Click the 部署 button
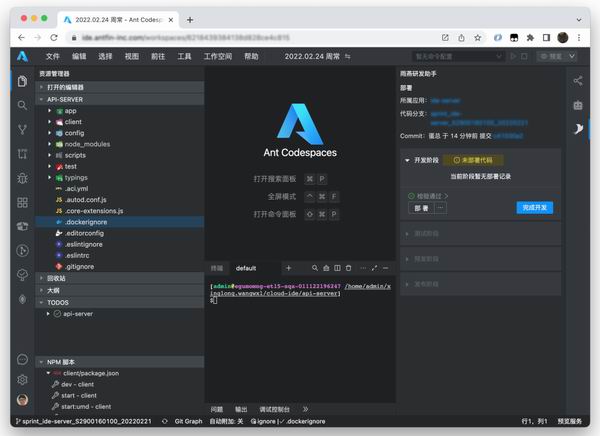Screen dimensions: 600x436 tap(421, 208)
